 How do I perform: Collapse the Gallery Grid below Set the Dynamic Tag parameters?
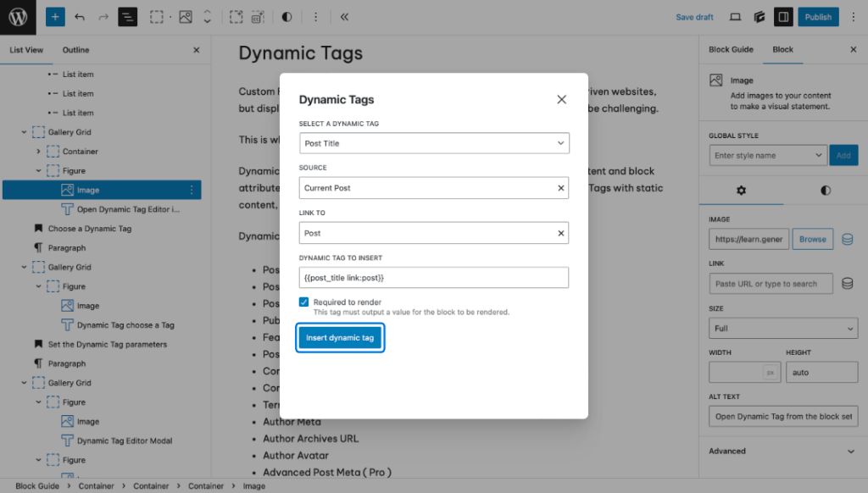[24, 383]
